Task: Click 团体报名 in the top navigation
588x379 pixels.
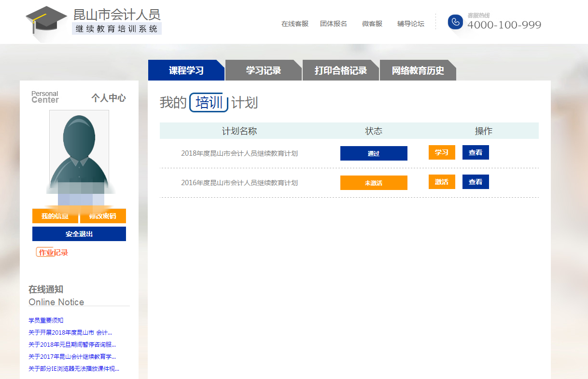Action: point(334,24)
